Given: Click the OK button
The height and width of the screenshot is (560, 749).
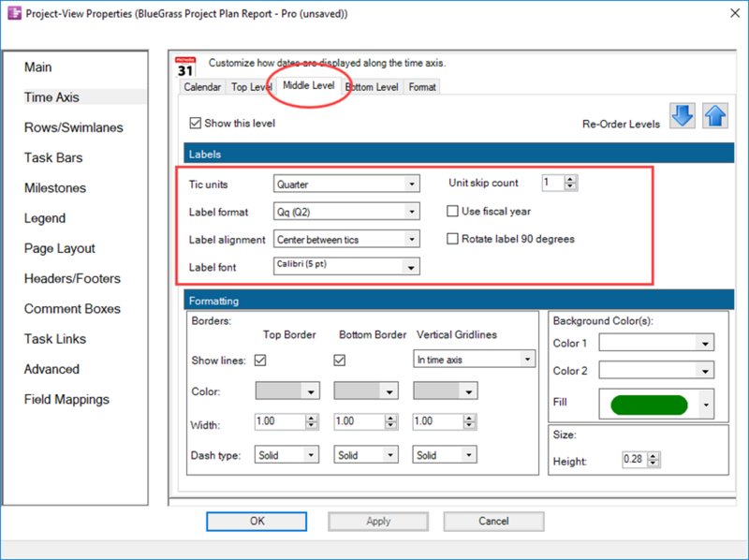Looking at the screenshot, I should [257, 522].
